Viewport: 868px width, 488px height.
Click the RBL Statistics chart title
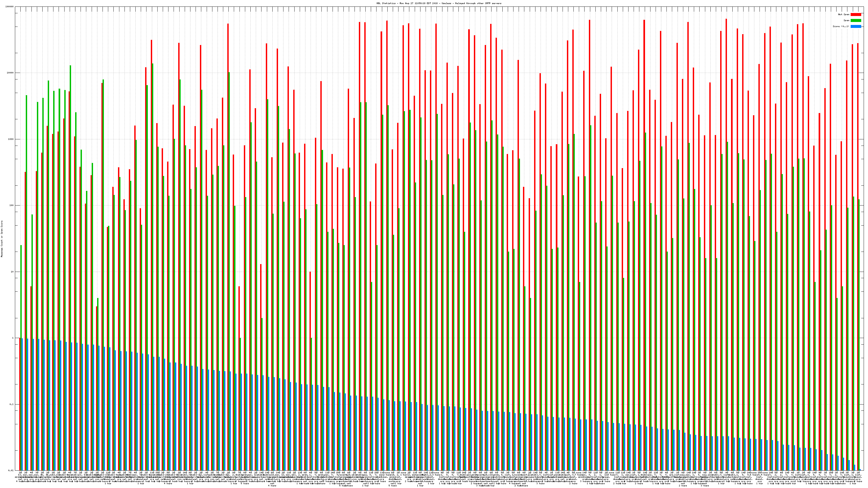[439, 3]
